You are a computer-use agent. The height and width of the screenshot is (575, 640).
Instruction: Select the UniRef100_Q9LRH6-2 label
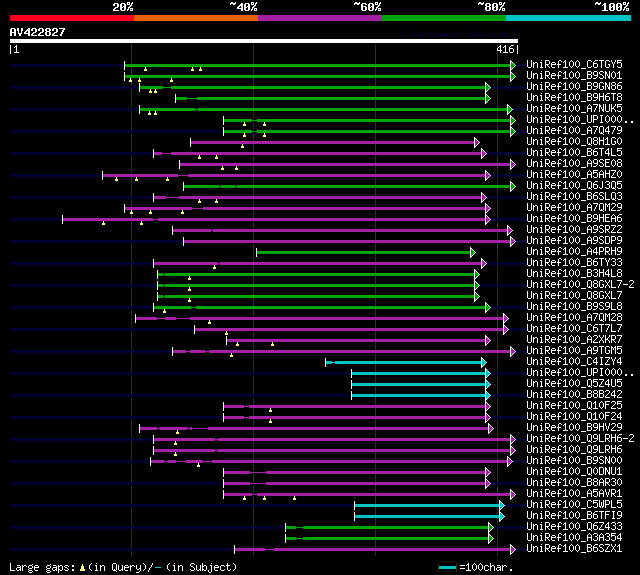(x=580, y=439)
